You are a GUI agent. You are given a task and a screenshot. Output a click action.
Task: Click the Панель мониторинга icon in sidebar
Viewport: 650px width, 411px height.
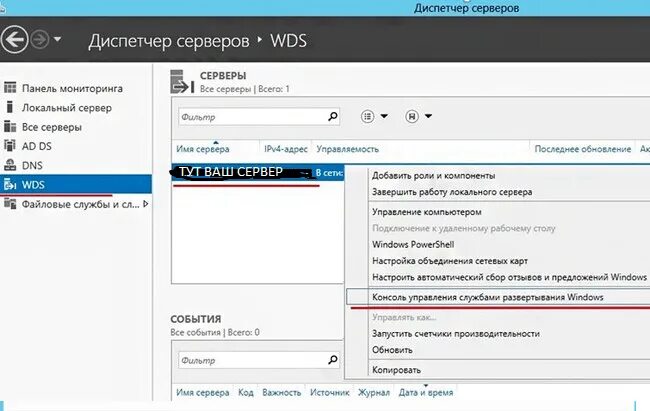click(10, 88)
